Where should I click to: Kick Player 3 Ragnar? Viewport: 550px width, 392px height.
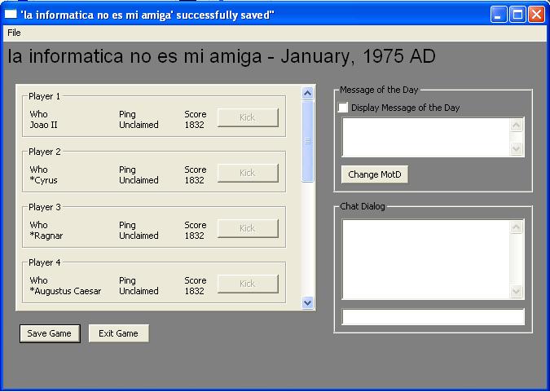(x=248, y=229)
